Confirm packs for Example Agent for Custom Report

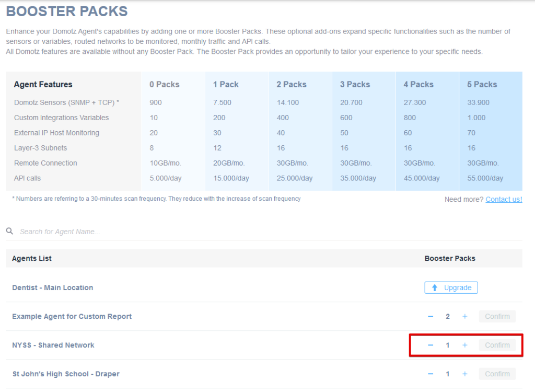click(497, 317)
